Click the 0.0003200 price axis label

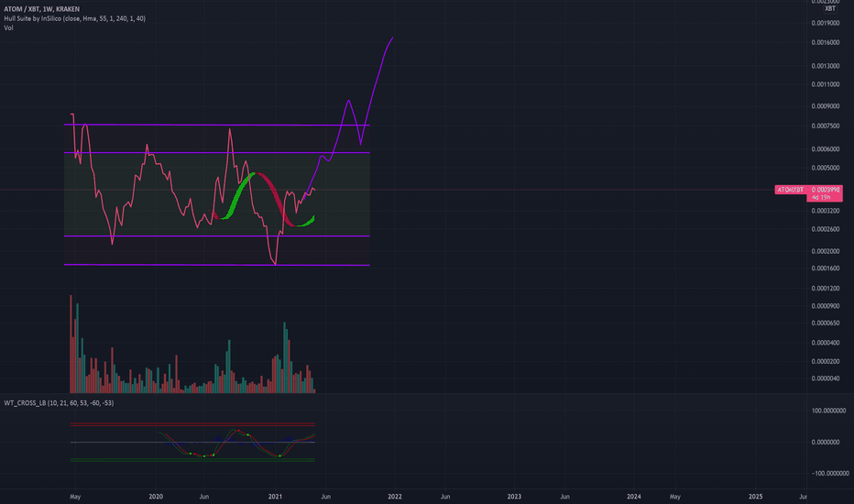click(825, 211)
